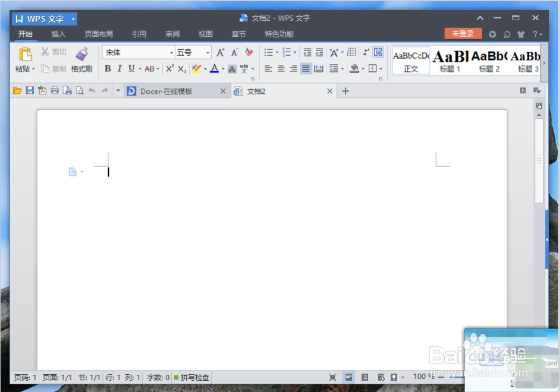Click the distributed alignment icon
Viewport: 559px width, 392px height.
(x=318, y=69)
